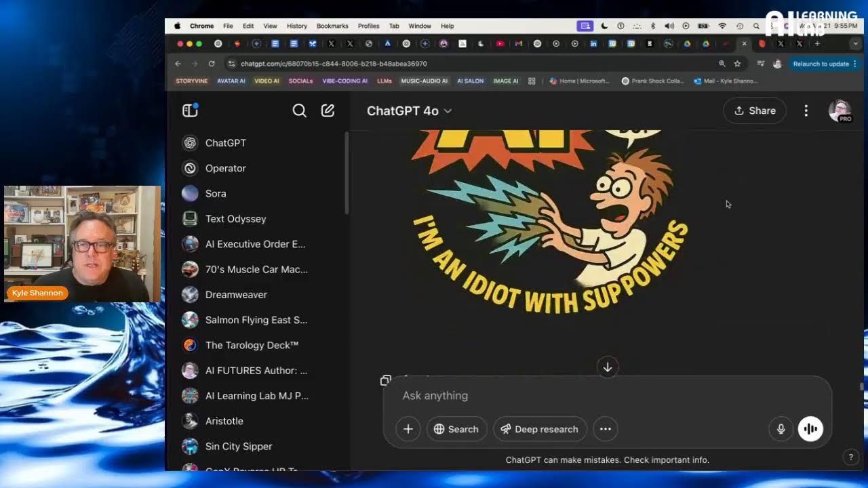868x488 pixels.
Task: Open the Help menu
Action: click(447, 26)
